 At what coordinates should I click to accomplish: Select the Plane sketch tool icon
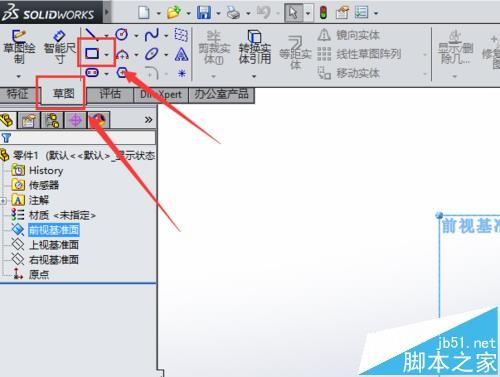point(181,34)
